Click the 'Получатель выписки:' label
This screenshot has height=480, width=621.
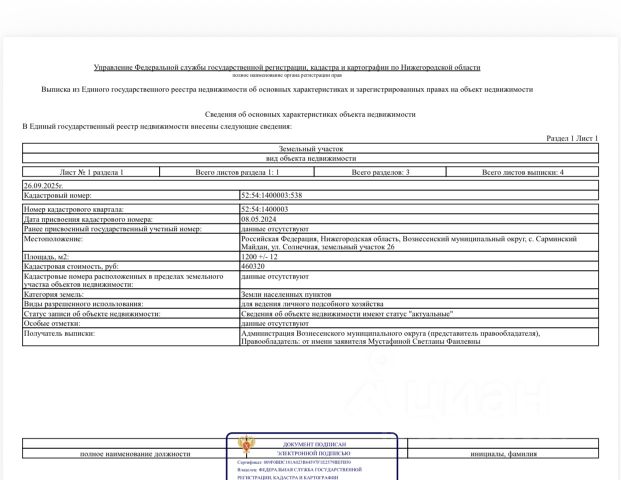[59, 333]
